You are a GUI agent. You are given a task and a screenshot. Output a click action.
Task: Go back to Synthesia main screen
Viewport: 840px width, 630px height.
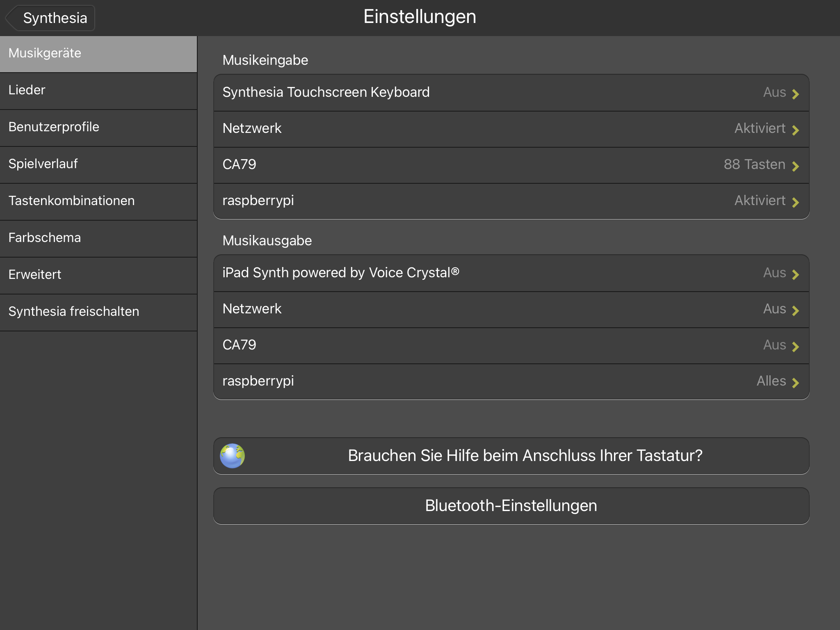[x=50, y=18]
